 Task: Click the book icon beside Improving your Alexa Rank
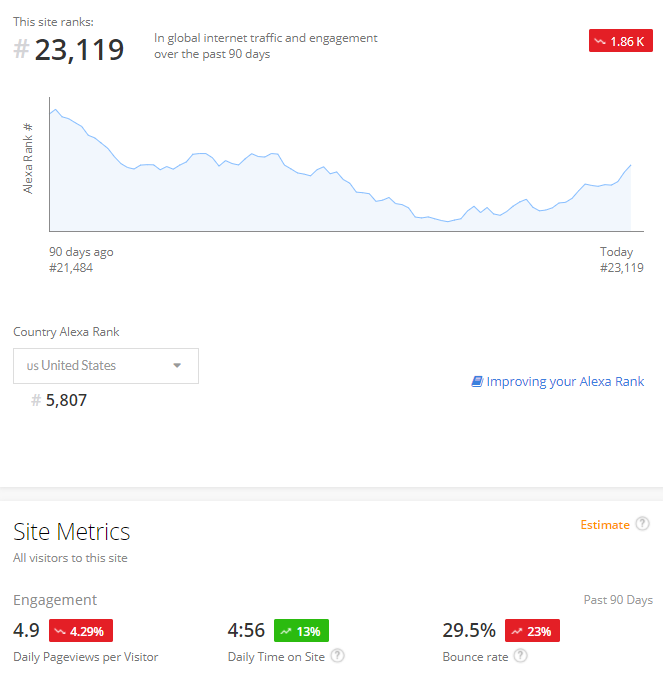click(477, 381)
